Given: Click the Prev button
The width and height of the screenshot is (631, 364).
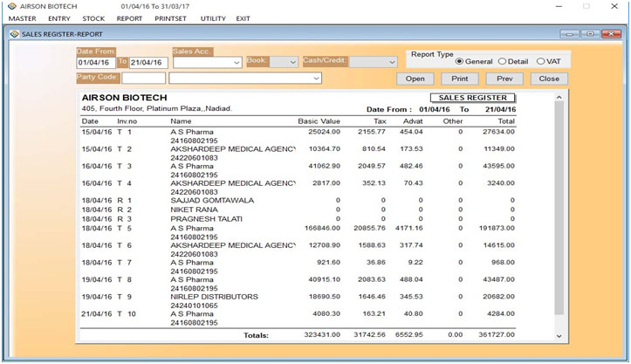Looking at the screenshot, I should [x=504, y=79].
